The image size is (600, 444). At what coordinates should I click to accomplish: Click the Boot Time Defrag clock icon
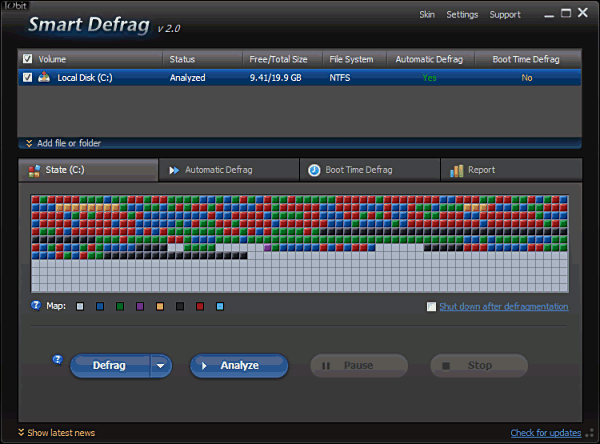tap(314, 170)
